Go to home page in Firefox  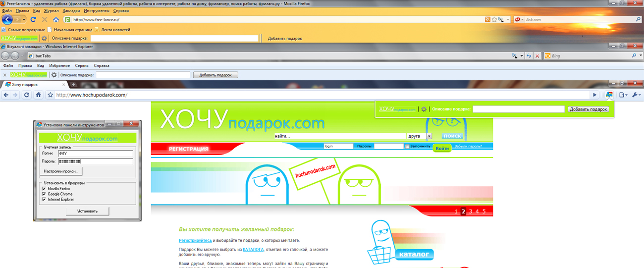pos(56,20)
